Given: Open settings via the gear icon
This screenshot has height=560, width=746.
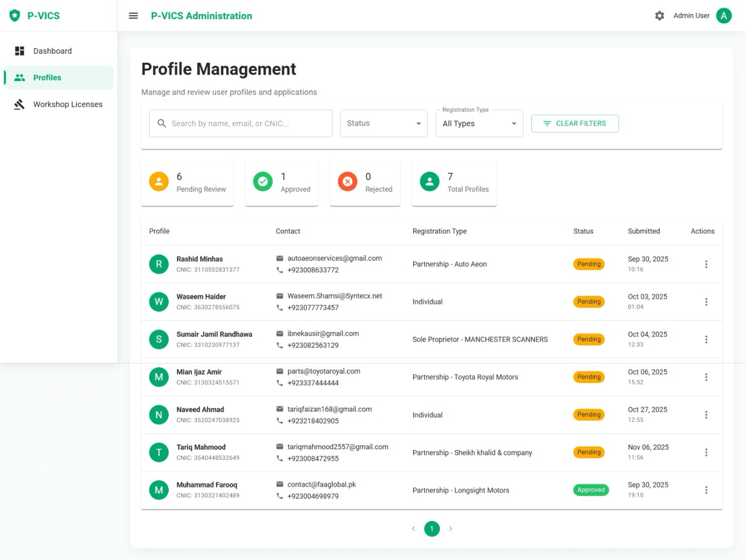Looking at the screenshot, I should pos(659,16).
